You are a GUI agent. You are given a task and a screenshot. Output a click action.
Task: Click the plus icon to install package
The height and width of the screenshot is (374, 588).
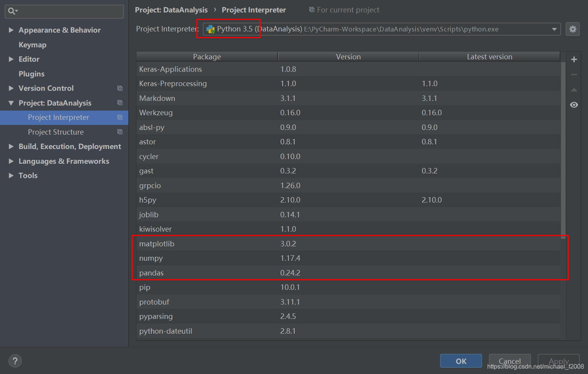point(574,59)
